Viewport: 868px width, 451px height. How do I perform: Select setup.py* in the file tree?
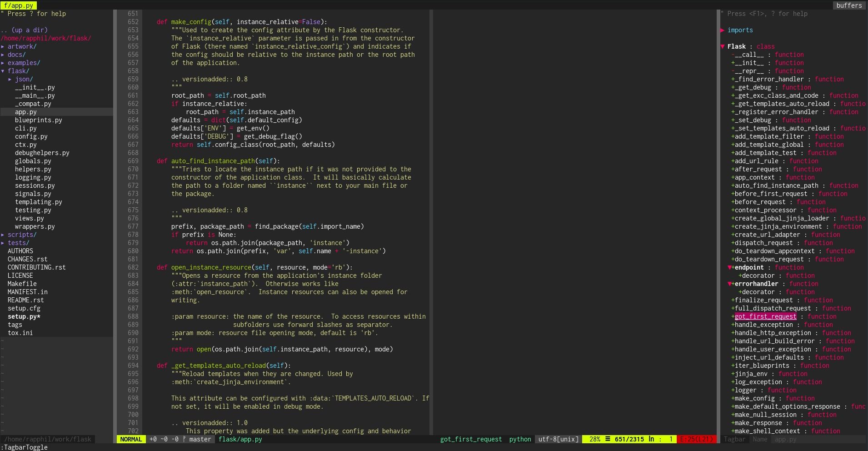[x=24, y=316]
